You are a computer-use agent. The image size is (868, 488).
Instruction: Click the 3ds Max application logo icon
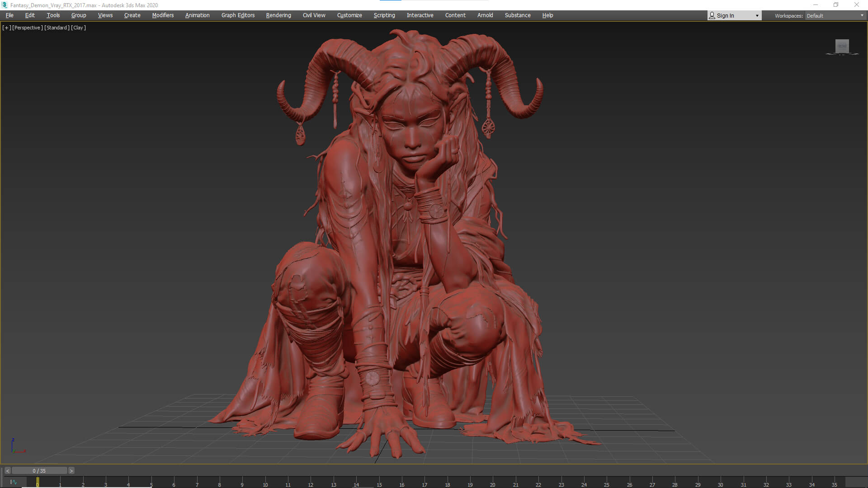5,5
